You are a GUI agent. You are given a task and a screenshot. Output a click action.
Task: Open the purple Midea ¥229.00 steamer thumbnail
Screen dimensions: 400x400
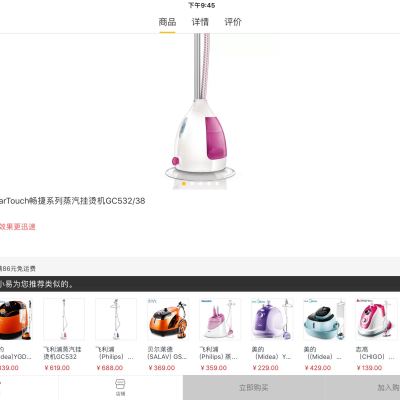tap(272, 319)
